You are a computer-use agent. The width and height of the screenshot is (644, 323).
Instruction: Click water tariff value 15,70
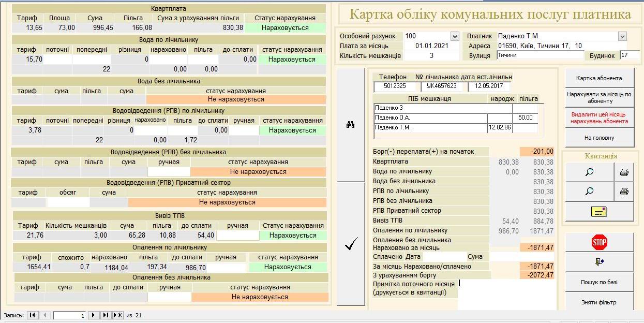(x=27, y=60)
